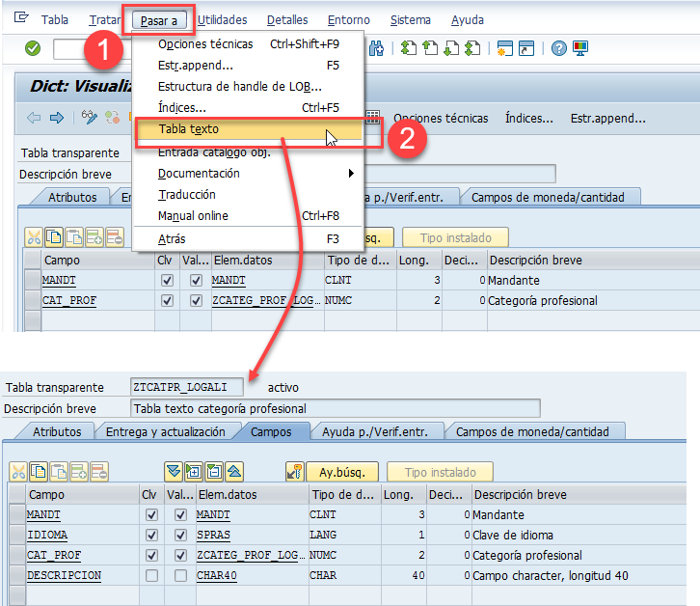Open Help via the question mark icon

pos(559,48)
